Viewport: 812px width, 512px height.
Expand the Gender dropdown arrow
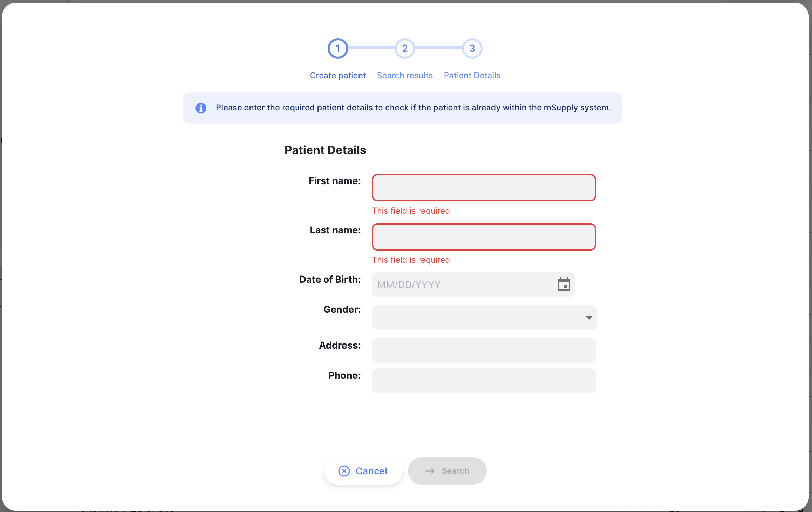click(x=589, y=318)
